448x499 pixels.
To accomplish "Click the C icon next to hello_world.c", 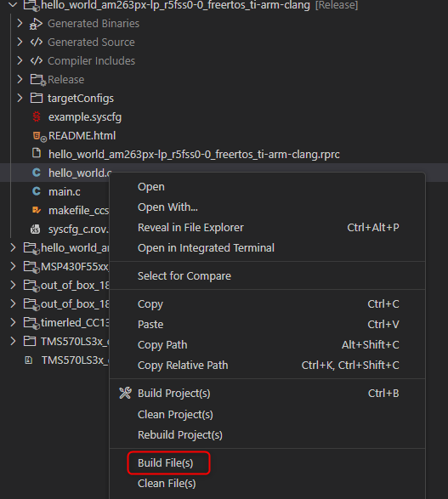I will 37,173.
